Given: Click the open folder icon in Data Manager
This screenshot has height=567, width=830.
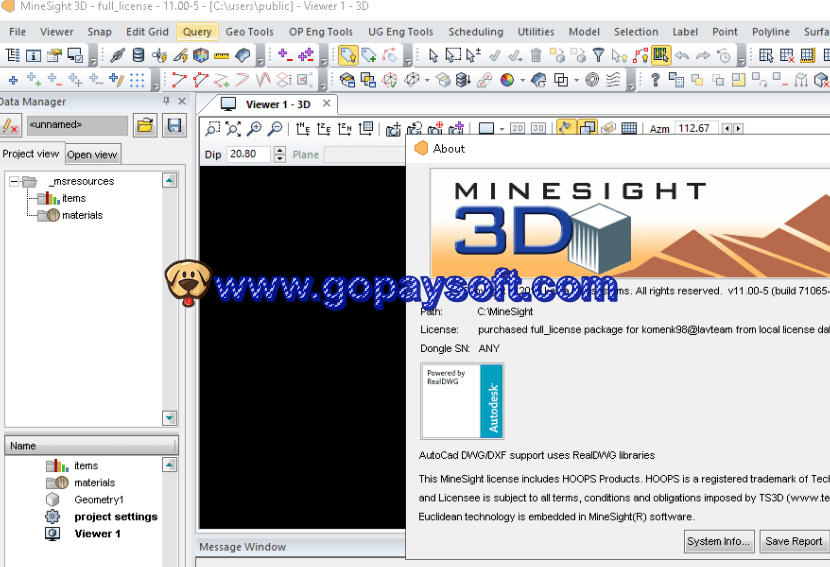Looking at the screenshot, I should 145,125.
